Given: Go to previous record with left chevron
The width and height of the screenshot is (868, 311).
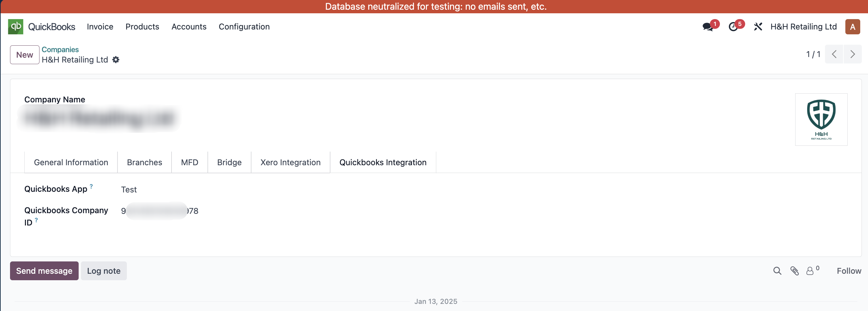Looking at the screenshot, I should [x=834, y=54].
